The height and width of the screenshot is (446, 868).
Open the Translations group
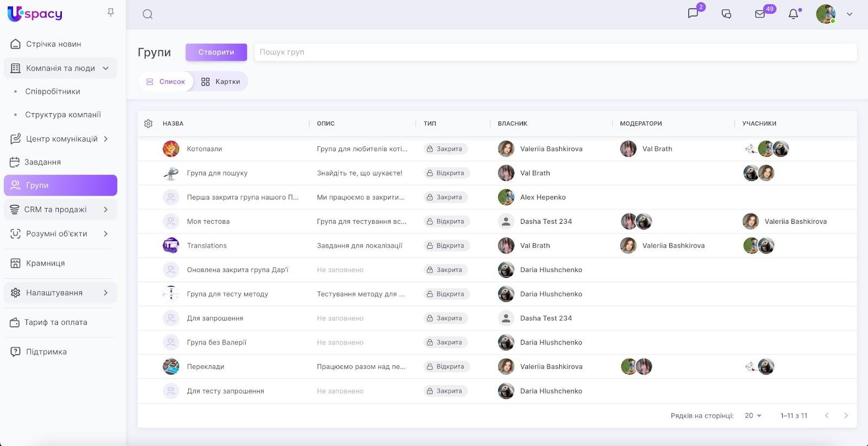(x=207, y=245)
